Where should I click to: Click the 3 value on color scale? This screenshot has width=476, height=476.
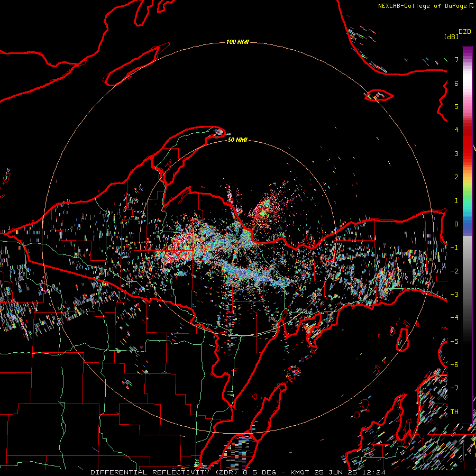[x=456, y=153]
